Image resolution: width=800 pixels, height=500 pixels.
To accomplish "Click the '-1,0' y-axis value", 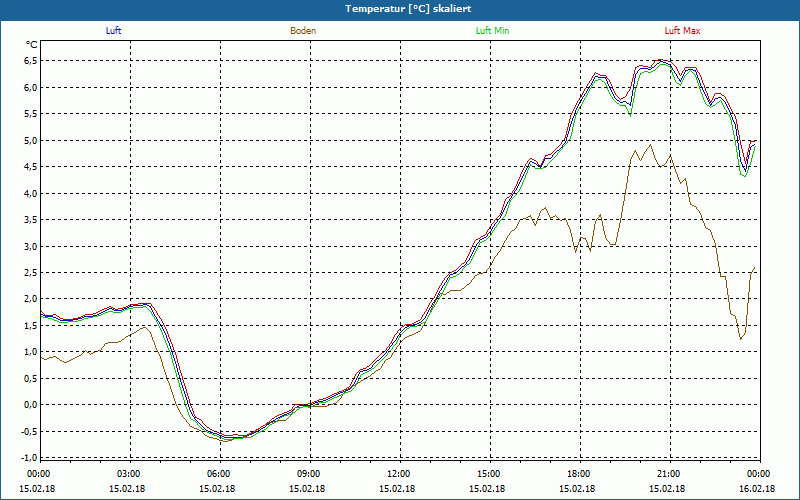I will [x=29, y=458].
